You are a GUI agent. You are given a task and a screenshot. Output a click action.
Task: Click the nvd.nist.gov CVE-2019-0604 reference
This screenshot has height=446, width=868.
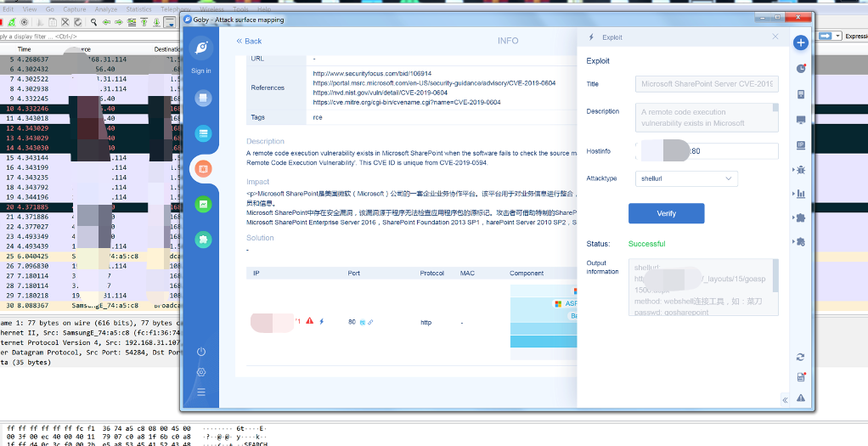(380, 93)
